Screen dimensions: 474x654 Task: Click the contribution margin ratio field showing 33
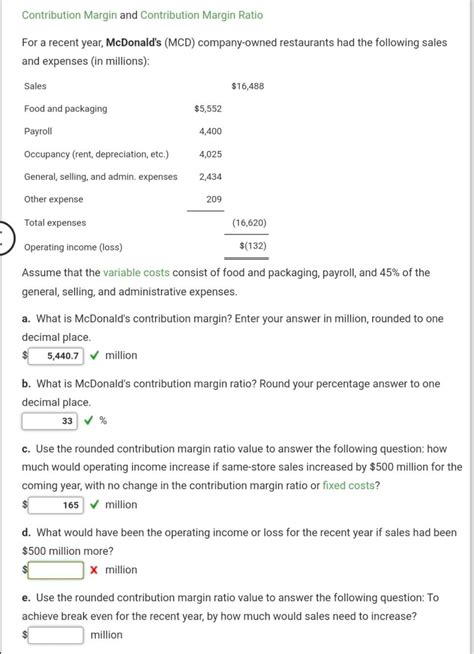pos(50,421)
